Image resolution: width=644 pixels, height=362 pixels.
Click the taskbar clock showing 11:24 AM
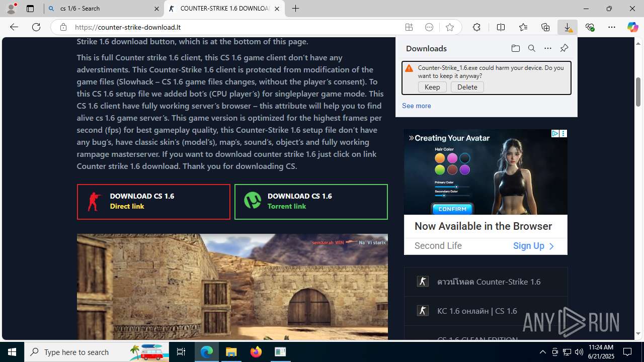601,352
